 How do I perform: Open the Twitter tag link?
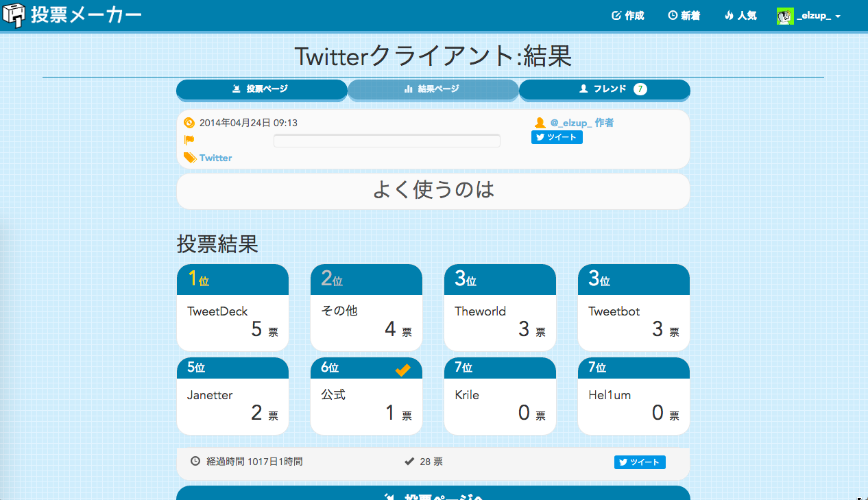click(x=215, y=158)
